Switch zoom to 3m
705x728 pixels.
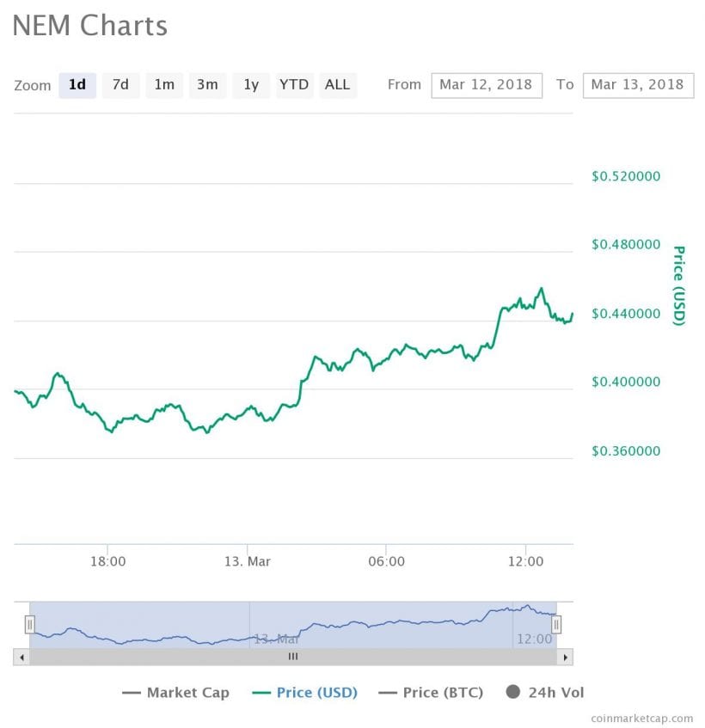click(x=207, y=84)
